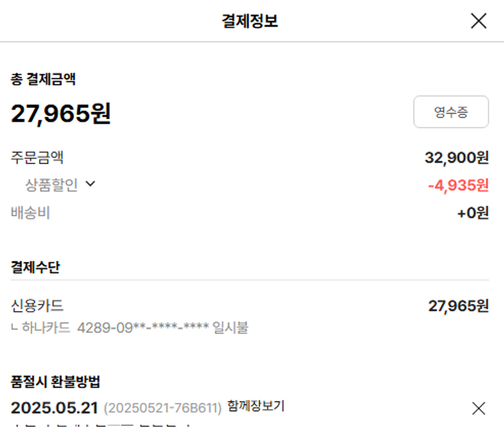Screen dimensions: 504x447
Task: Click the order date 2025.05.21
Action: (55, 408)
